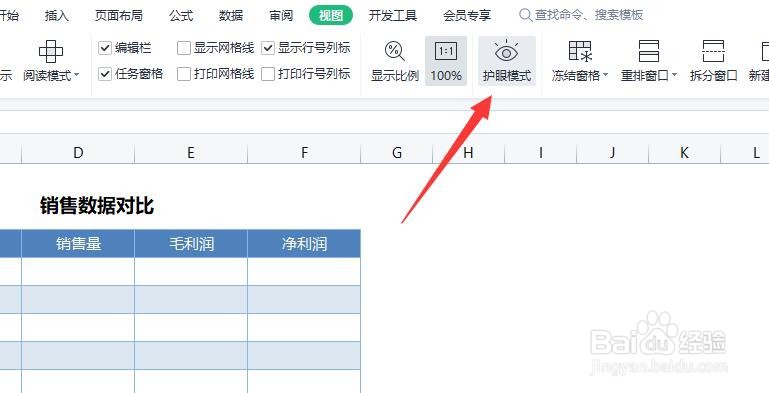The height and width of the screenshot is (393, 769).
Task: Open the 页面布局 ribbon tab
Action: 119,16
